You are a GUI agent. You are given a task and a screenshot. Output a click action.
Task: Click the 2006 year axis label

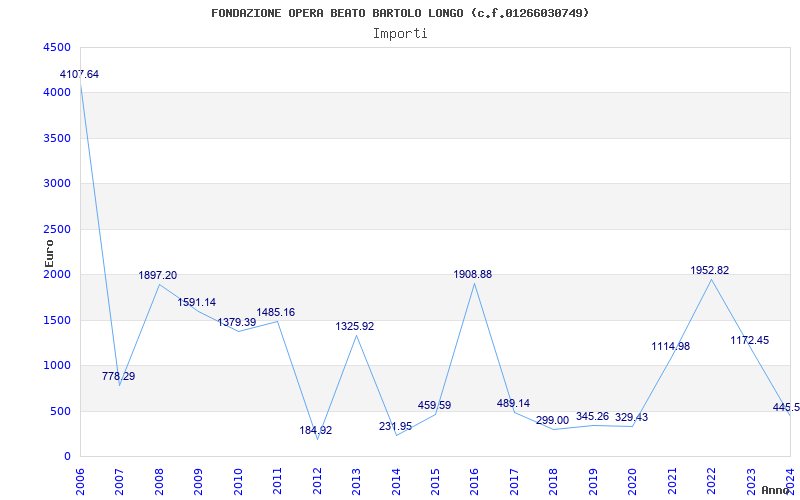[80, 481]
